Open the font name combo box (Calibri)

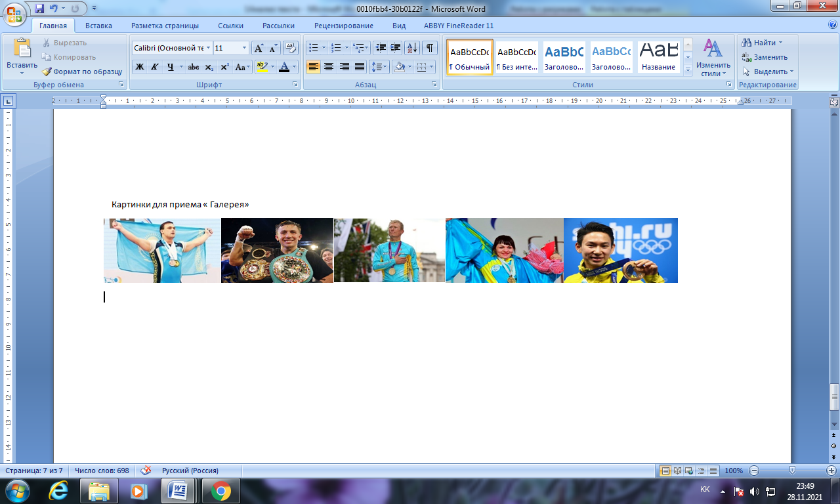click(172, 48)
